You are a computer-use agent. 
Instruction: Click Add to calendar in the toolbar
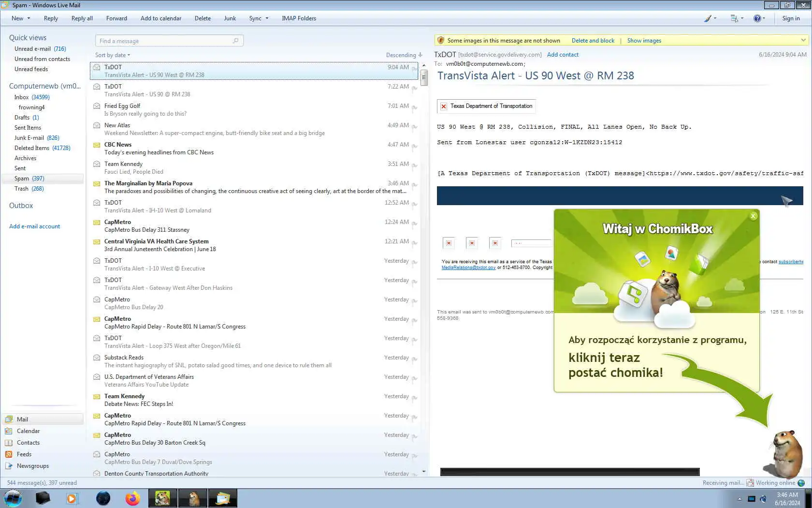click(x=161, y=18)
